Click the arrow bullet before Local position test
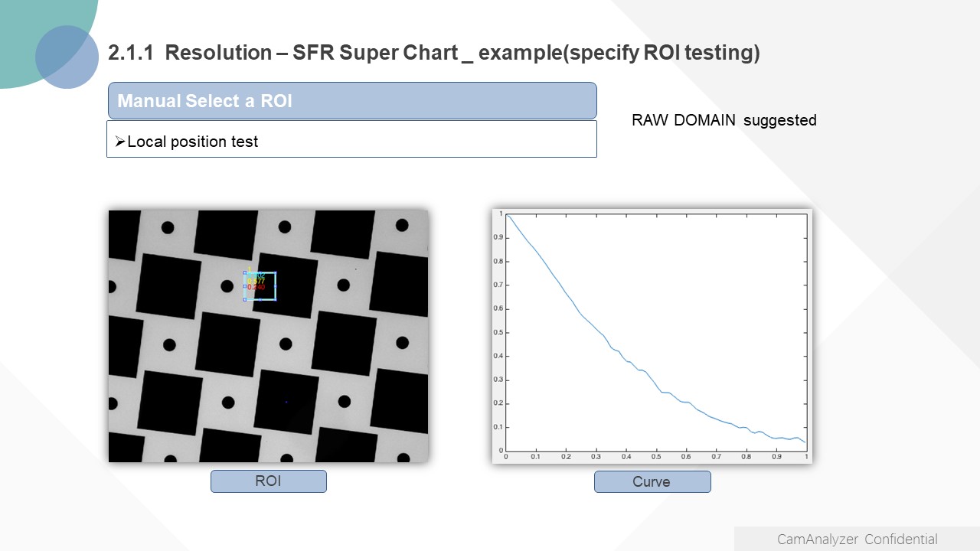Screen dimensions: 980x551 [119, 142]
